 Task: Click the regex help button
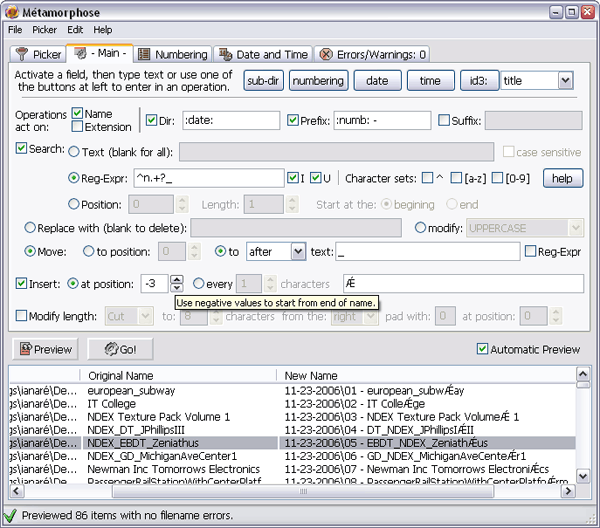click(x=562, y=178)
